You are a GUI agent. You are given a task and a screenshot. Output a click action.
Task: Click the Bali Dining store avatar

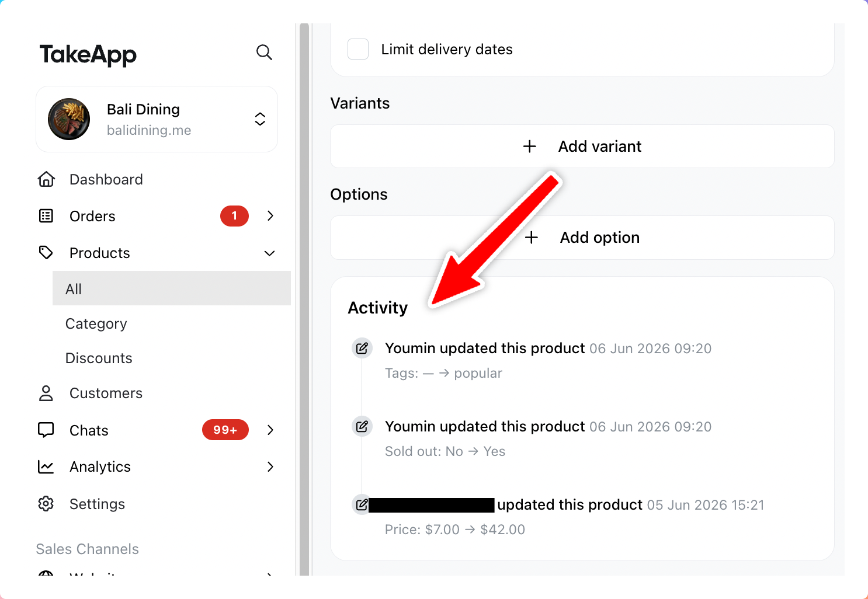[69, 119]
